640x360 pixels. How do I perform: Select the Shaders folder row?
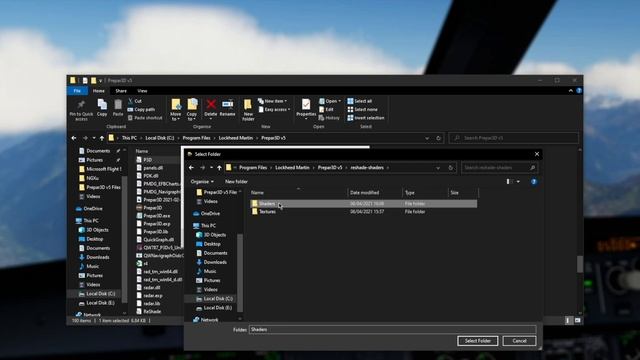363,203
